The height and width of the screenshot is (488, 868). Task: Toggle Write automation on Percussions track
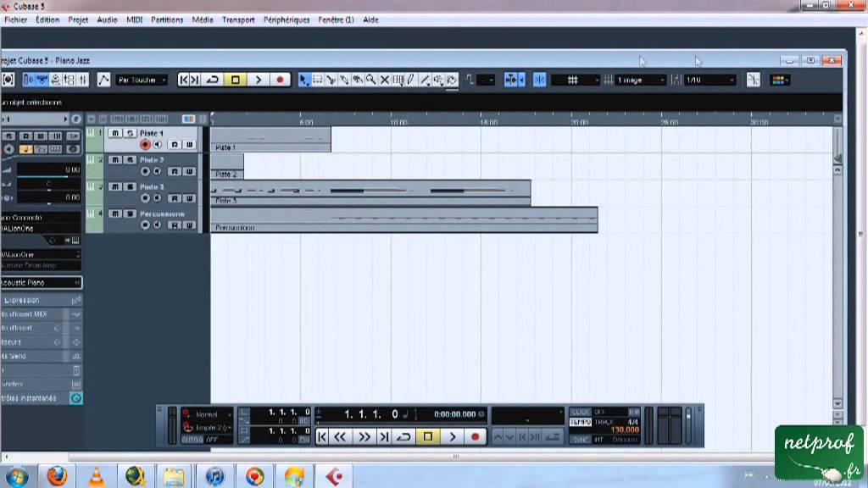point(189,225)
